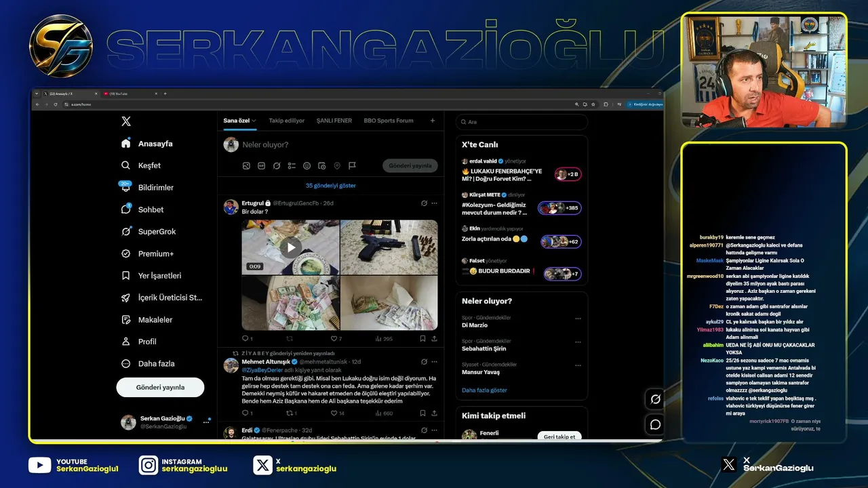The height and width of the screenshot is (488, 868).
Task: Open Sohbet chat messages
Action: pos(142,209)
